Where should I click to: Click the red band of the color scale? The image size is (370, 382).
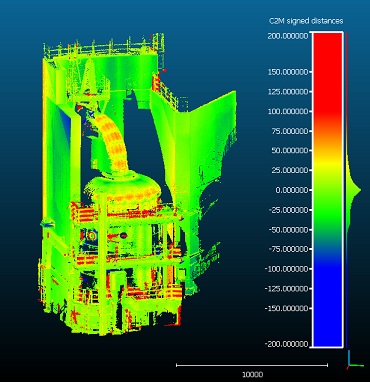tap(328, 72)
